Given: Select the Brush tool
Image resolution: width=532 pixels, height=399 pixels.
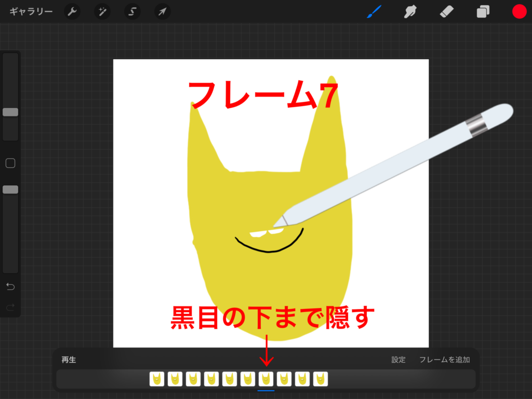Looking at the screenshot, I should pos(374,11).
